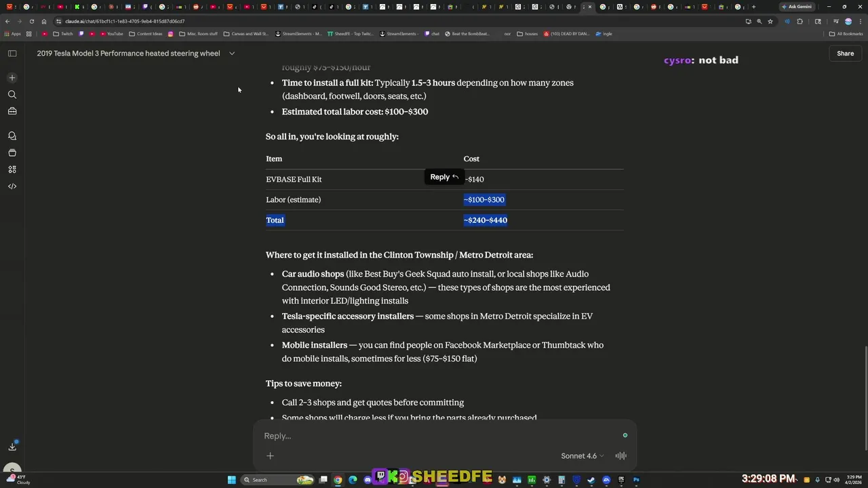Reload the page with refresh icon

(31, 21)
